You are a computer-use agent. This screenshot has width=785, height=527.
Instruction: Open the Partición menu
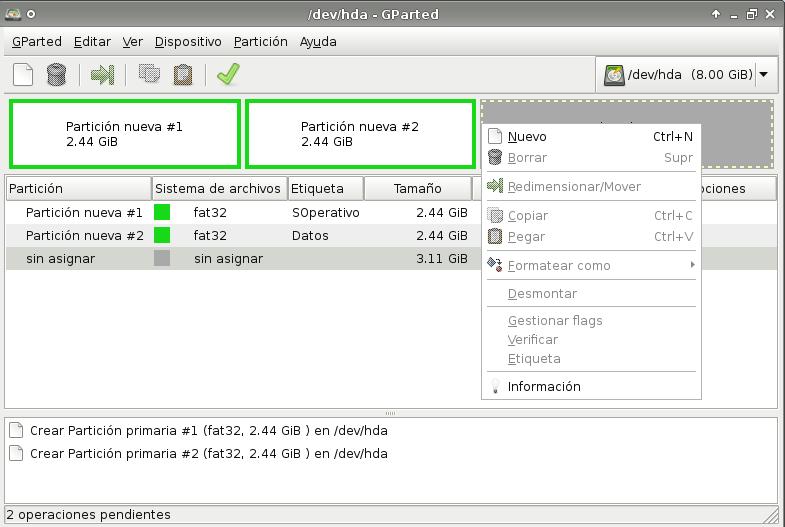click(260, 42)
